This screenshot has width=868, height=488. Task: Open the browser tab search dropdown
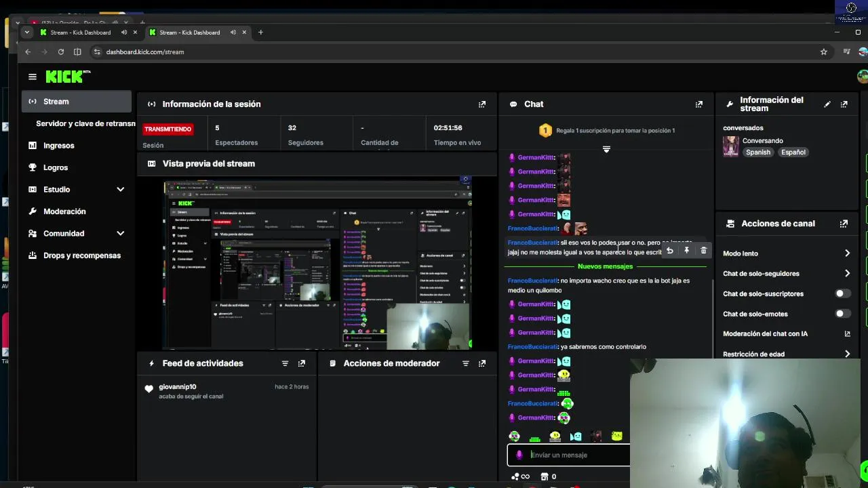pos(27,32)
